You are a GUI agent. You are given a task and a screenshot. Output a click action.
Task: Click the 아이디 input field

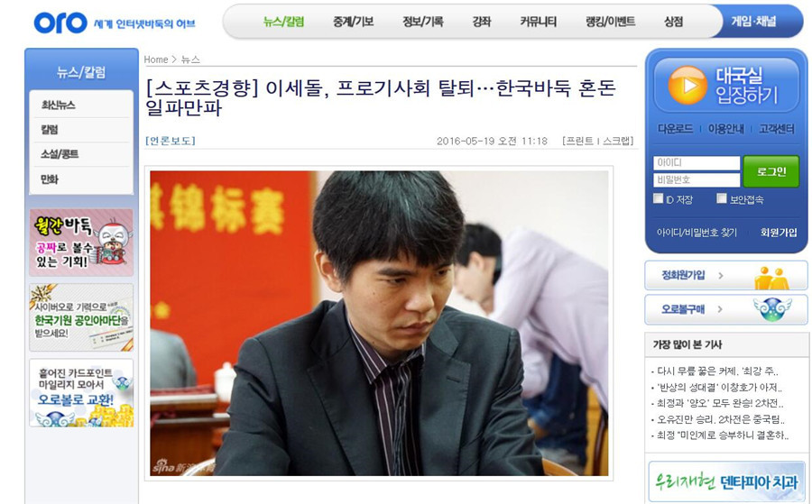[x=697, y=163]
